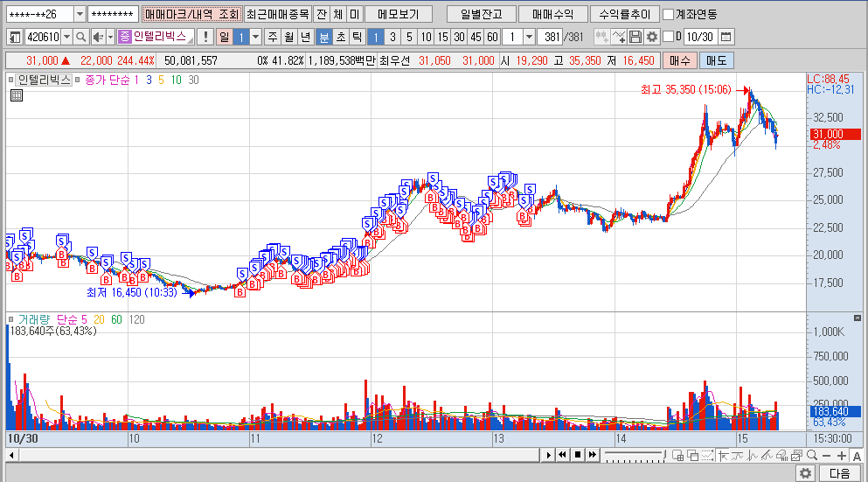Image resolution: width=868 pixels, height=482 pixels.
Task: Open the account number dropdown
Action: (80, 14)
